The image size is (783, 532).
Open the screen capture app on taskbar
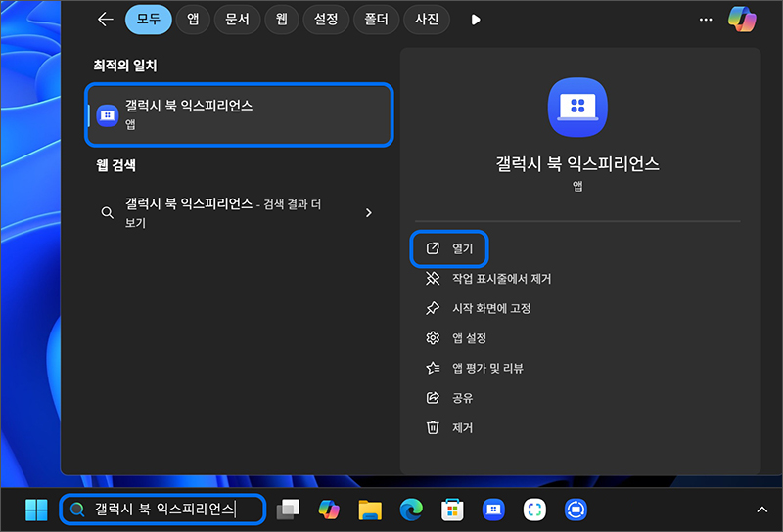(534, 510)
